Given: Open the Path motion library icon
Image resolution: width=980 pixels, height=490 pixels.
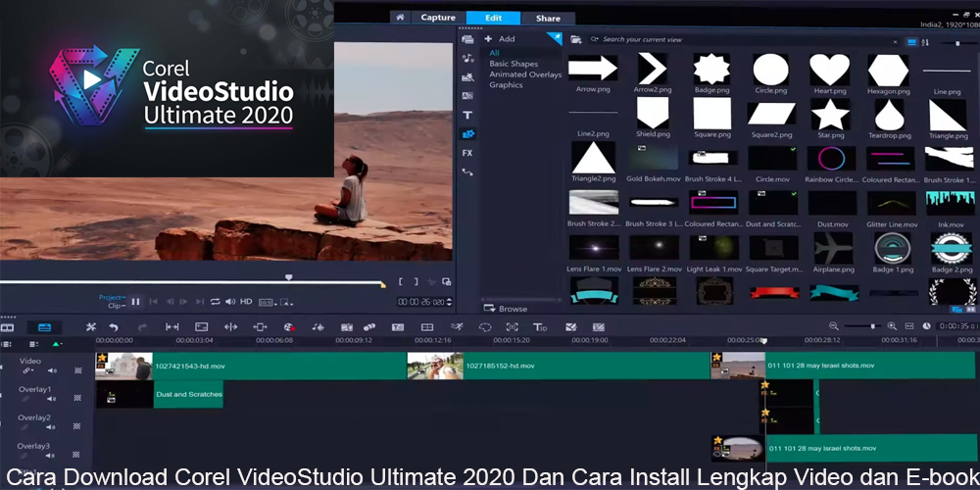Looking at the screenshot, I should tap(466, 171).
